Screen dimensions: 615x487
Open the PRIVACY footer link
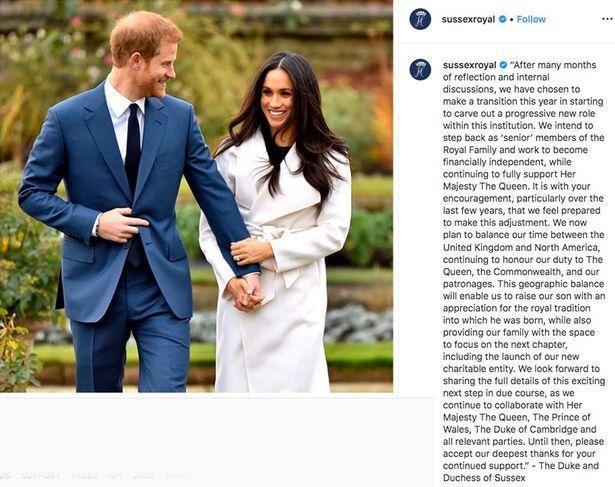coord(181,475)
